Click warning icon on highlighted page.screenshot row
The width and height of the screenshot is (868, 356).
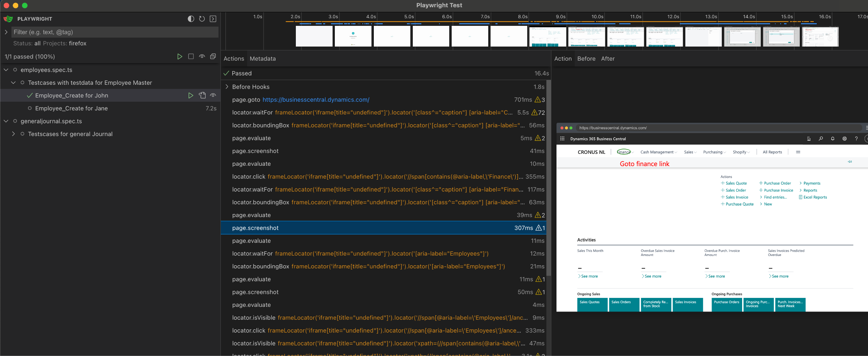click(539, 228)
